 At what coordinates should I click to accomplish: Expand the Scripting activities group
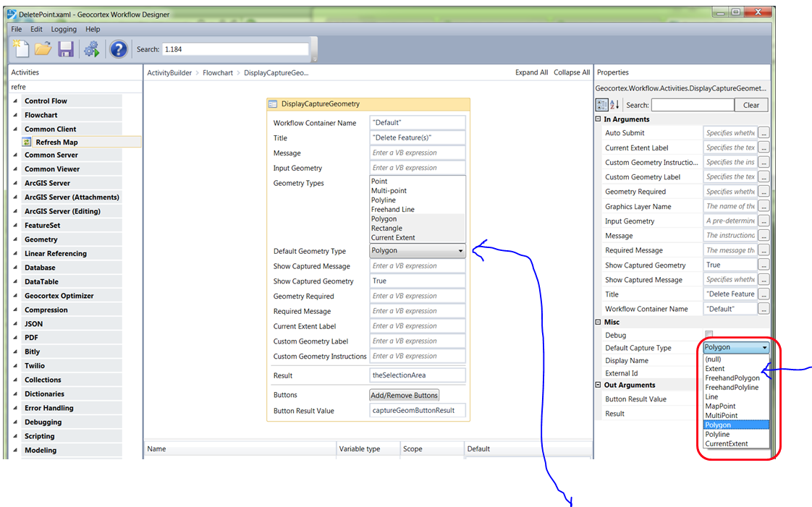point(15,436)
